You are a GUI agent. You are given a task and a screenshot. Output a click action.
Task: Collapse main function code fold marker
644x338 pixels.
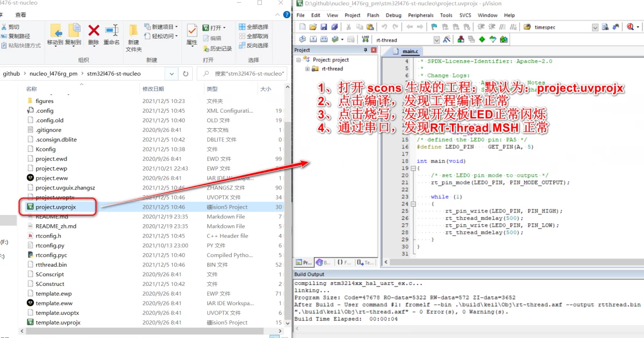point(413,168)
